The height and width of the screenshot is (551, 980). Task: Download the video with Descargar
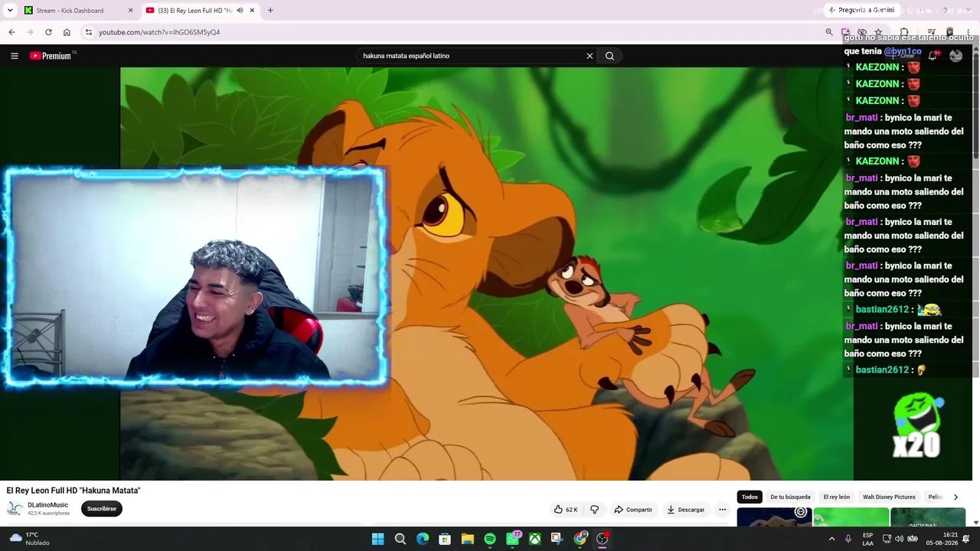[x=686, y=510]
